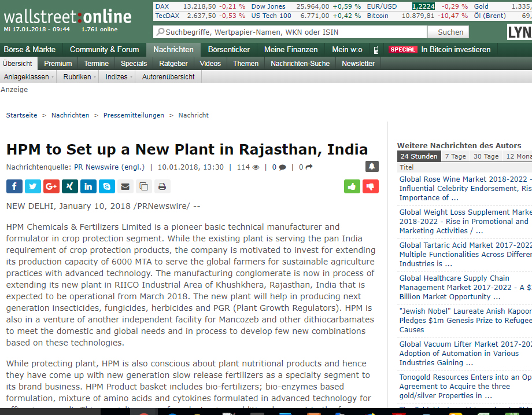The image size is (532, 415).
Task: Switch to 24 Stunden news tab
Action: [419, 156]
